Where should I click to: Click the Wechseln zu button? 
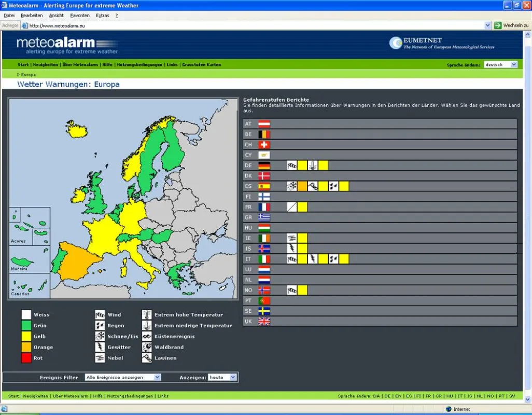(512, 25)
